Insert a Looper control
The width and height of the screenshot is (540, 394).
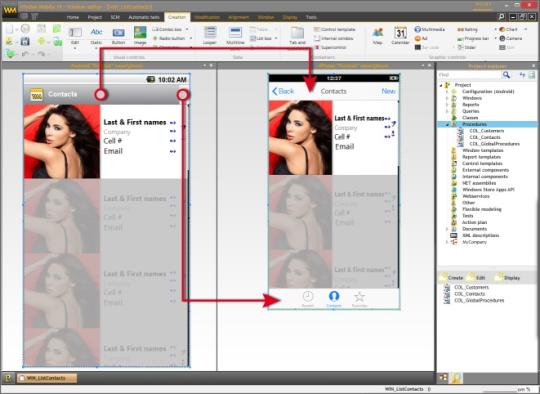pos(210,36)
